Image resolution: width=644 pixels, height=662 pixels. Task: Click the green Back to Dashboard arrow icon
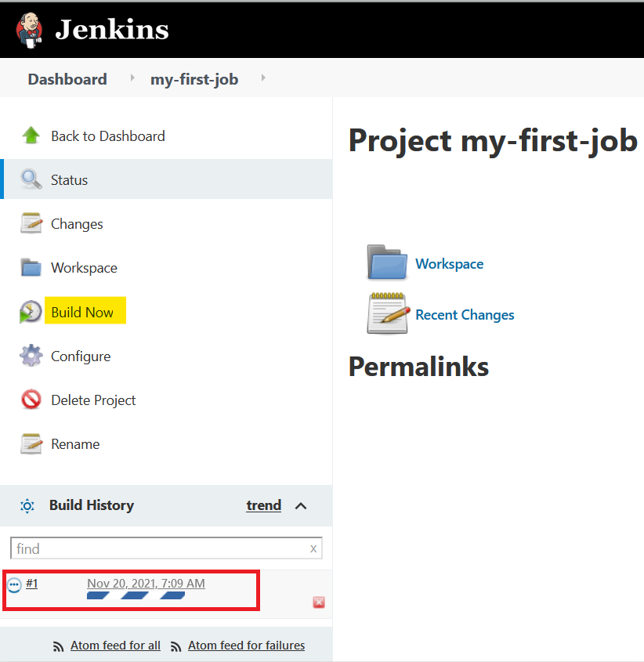click(x=31, y=136)
